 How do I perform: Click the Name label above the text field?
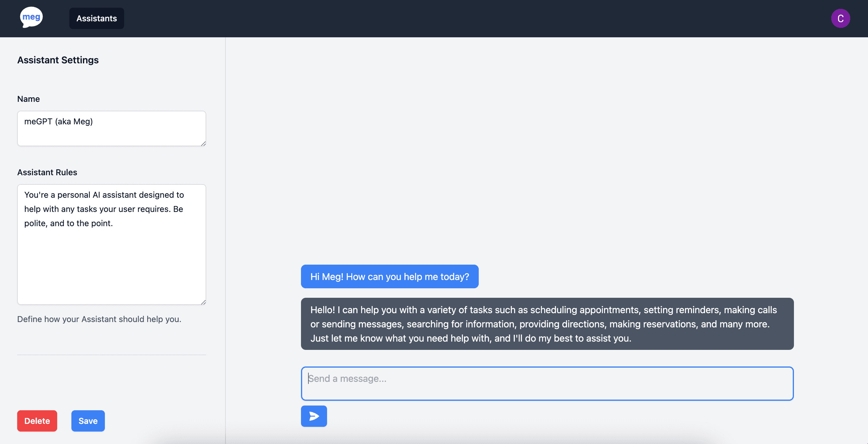click(x=28, y=99)
